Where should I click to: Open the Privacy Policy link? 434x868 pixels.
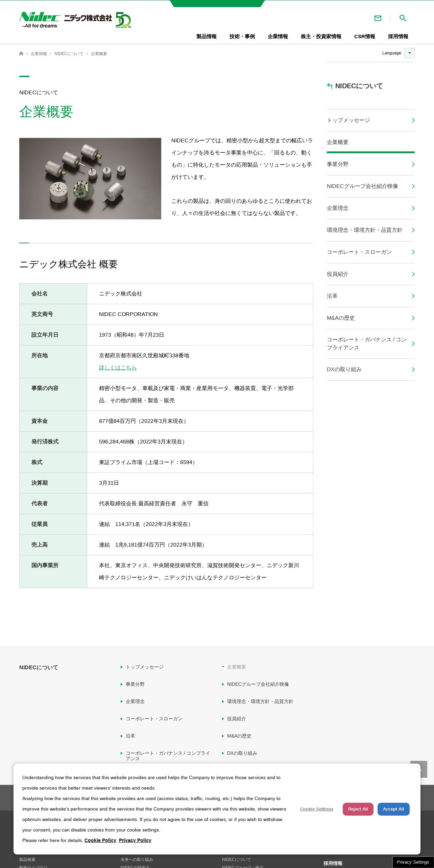coord(135,840)
